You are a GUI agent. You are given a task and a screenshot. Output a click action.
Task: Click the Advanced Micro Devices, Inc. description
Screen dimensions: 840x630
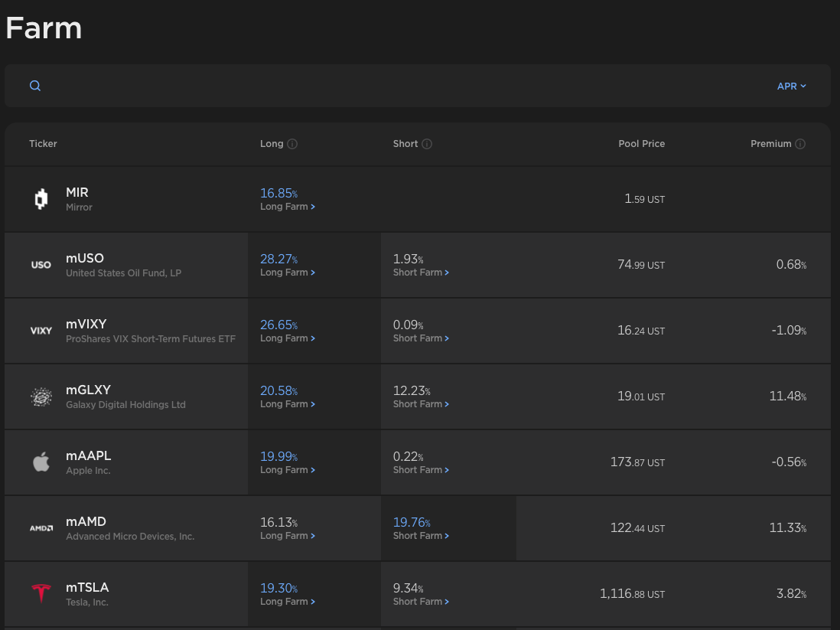click(130, 536)
